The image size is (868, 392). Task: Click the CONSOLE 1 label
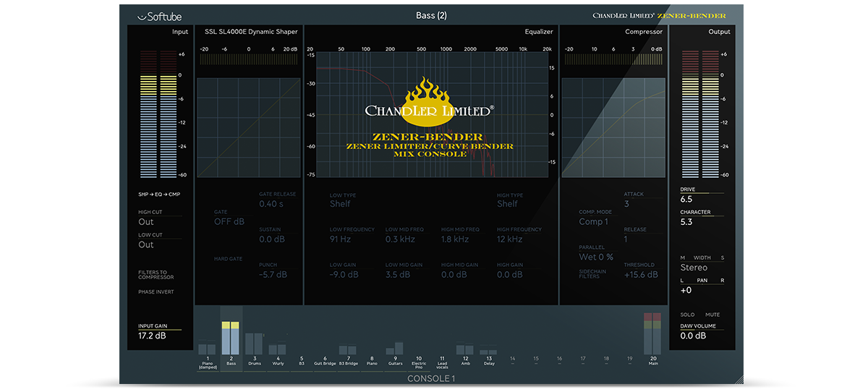[x=432, y=379]
